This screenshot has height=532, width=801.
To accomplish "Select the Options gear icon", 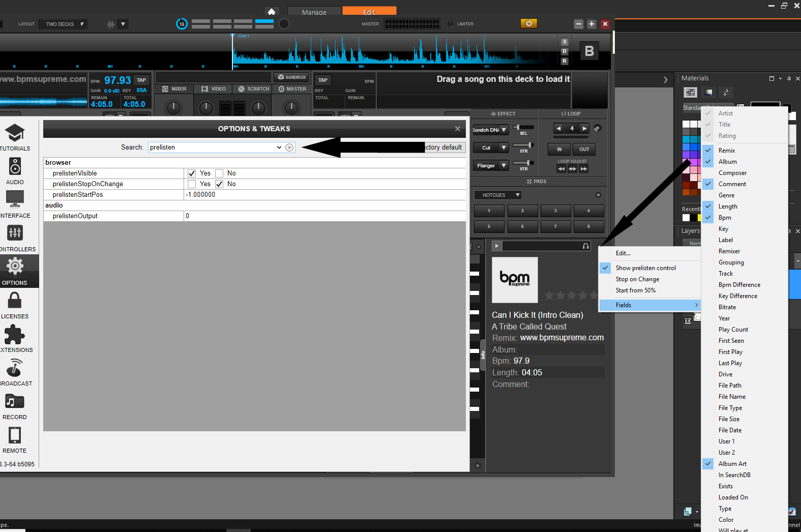I will [x=15, y=266].
